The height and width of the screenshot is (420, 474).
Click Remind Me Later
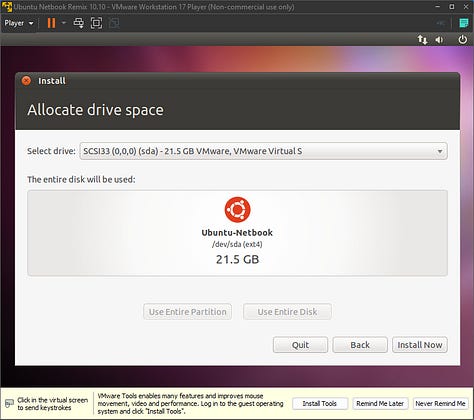tap(380, 404)
